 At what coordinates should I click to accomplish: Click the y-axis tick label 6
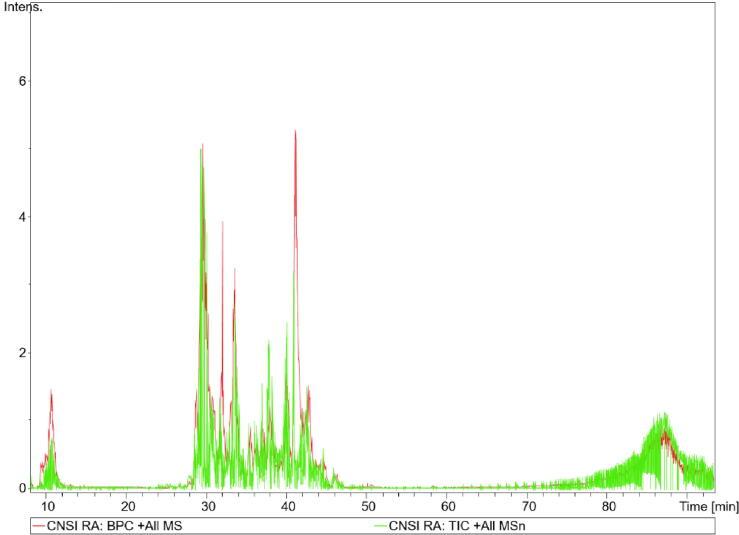point(20,81)
